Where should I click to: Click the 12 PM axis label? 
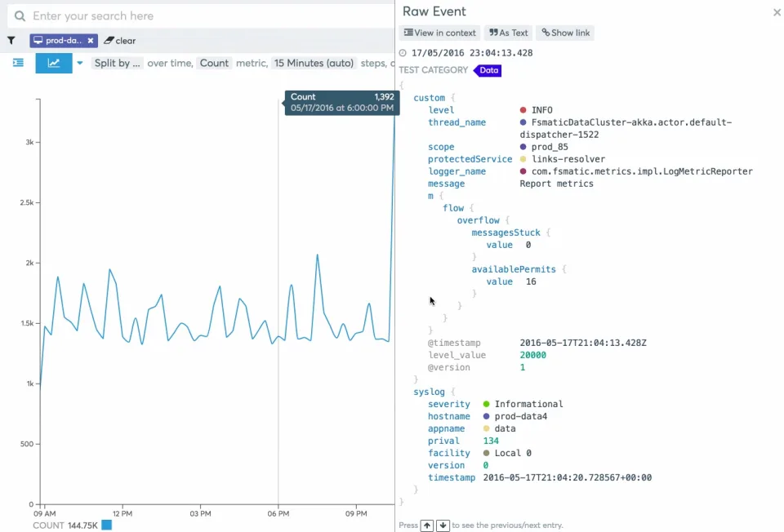click(122, 513)
